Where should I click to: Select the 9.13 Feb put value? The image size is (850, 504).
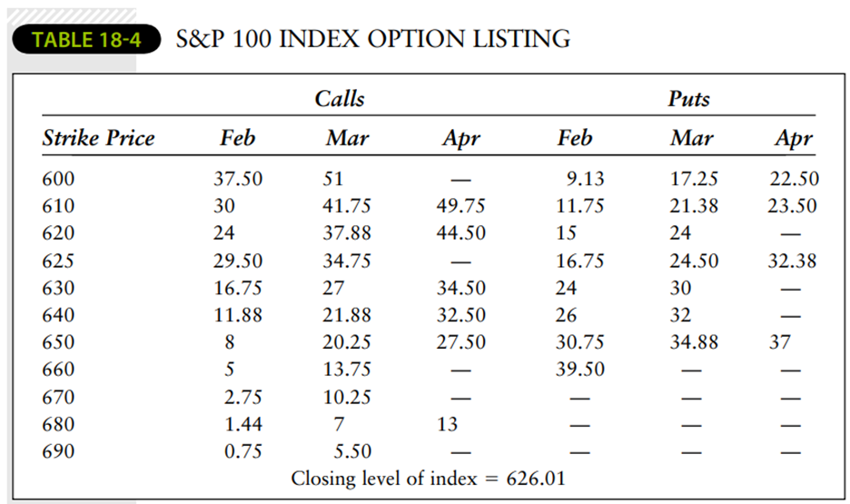tap(585, 179)
